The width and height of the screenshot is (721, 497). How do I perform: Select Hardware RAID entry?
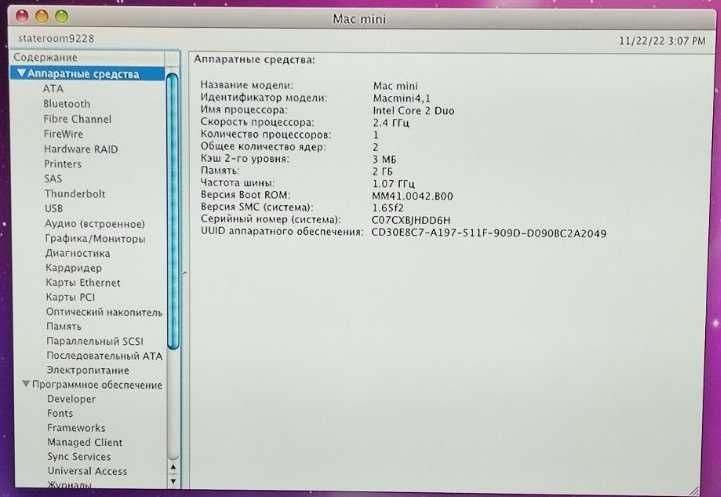pyautogui.click(x=81, y=149)
